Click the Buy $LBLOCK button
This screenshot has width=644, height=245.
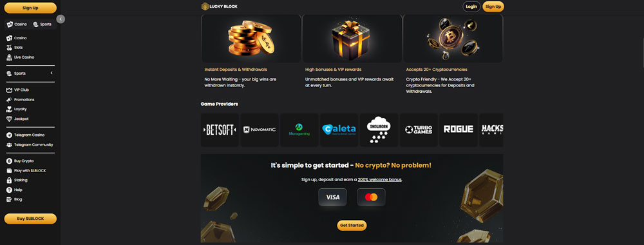point(30,219)
